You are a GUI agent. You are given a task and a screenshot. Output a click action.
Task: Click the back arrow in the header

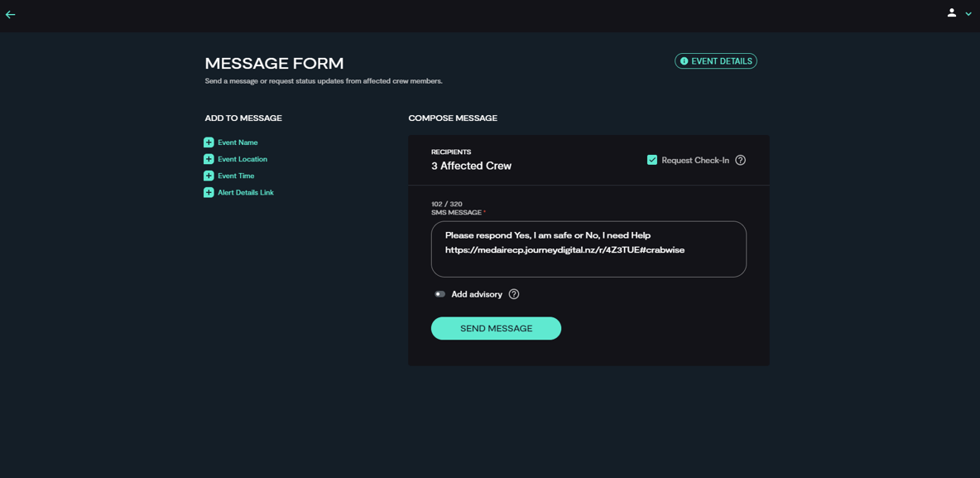(x=11, y=13)
